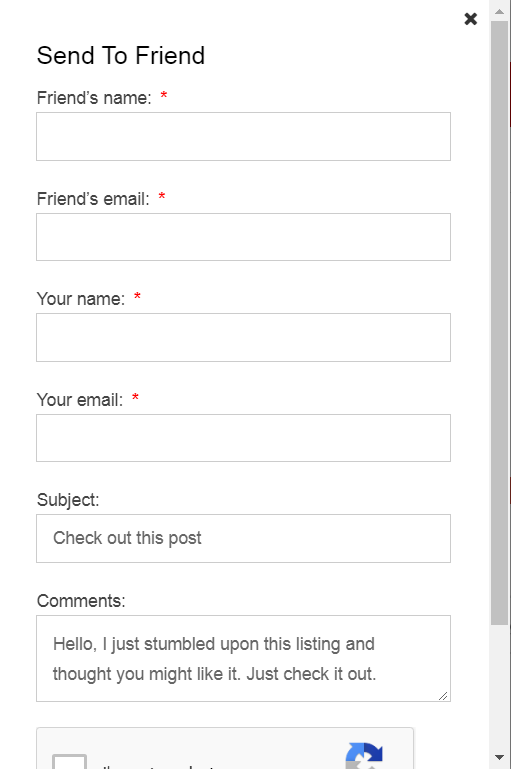The width and height of the screenshot is (511, 769).
Task: Click the 'Friend's name:' label
Action: click(94, 98)
